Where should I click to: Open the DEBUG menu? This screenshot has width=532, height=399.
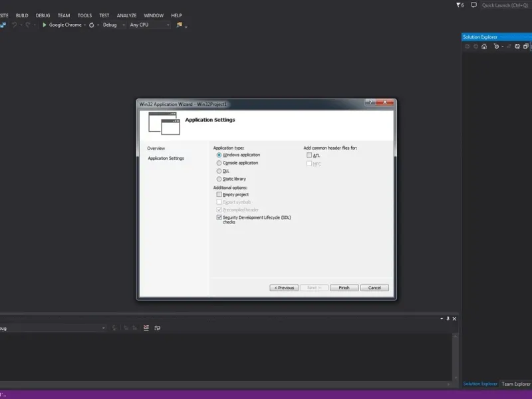tap(43, 15)
